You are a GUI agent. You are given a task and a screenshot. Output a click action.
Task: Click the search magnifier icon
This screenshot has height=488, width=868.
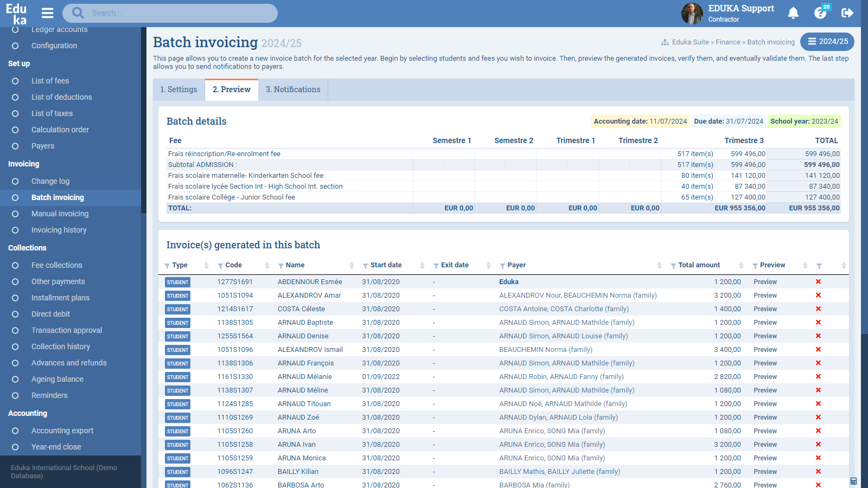(78, 12)
